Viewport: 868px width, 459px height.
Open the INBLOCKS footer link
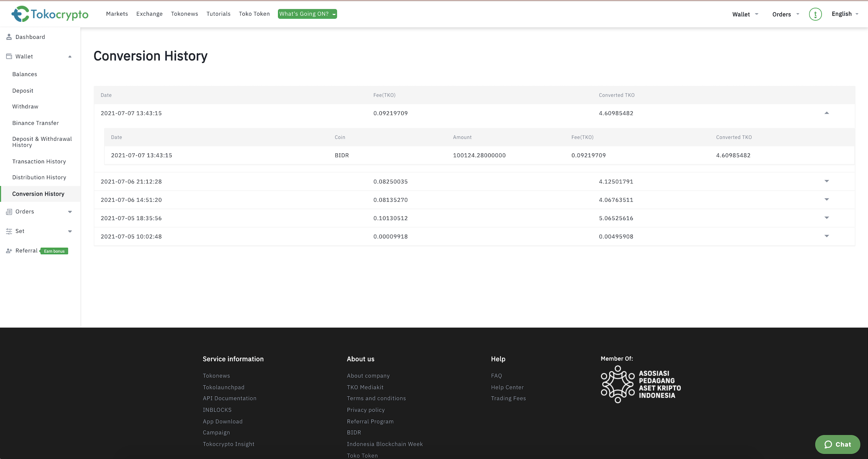click(x=217, y=410)
